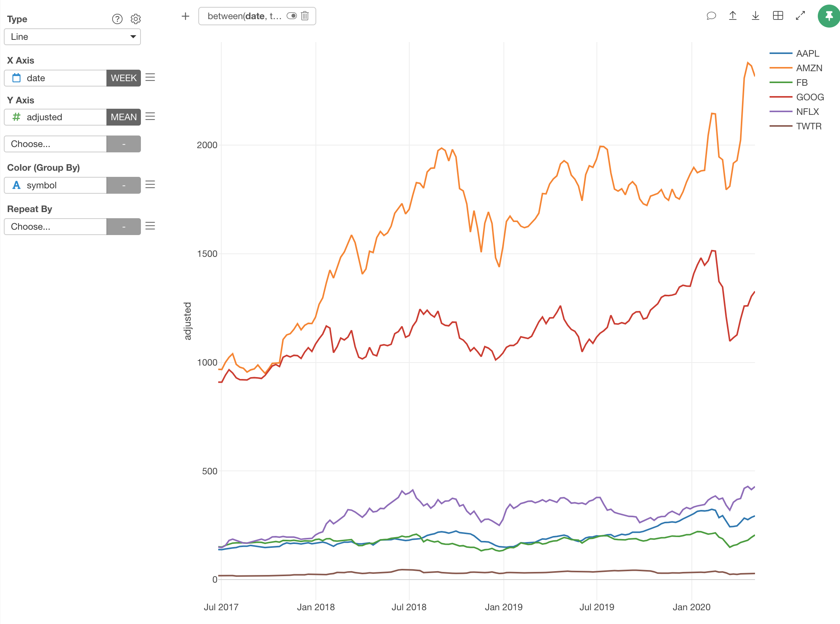Viewport: 840px width, 624px height.
Task: Click the second Y Axis function placeholder
Action: coord(124,144)
